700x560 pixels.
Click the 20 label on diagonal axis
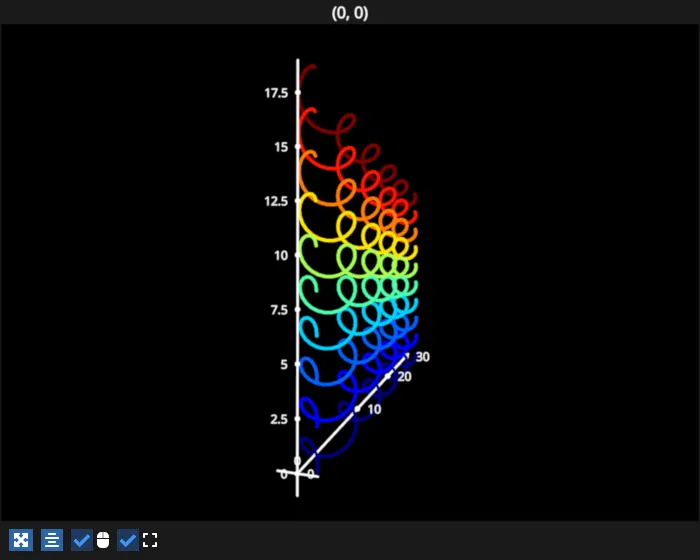click(x=404, y=377)
